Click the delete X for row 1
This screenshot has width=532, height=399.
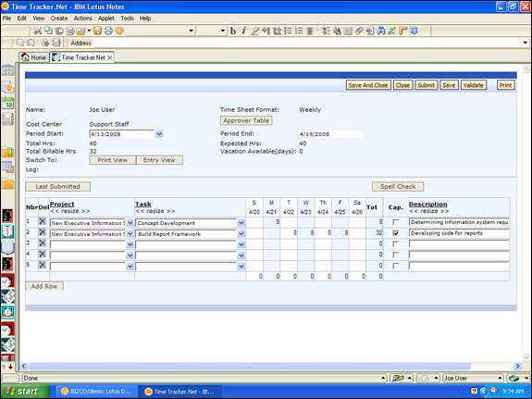click(43, 221)
